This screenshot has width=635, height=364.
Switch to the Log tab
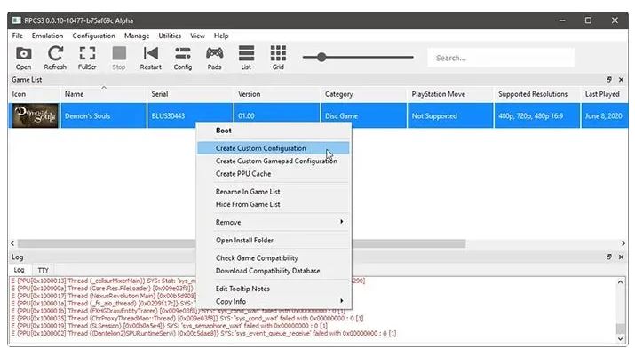(x=19, y=270)
